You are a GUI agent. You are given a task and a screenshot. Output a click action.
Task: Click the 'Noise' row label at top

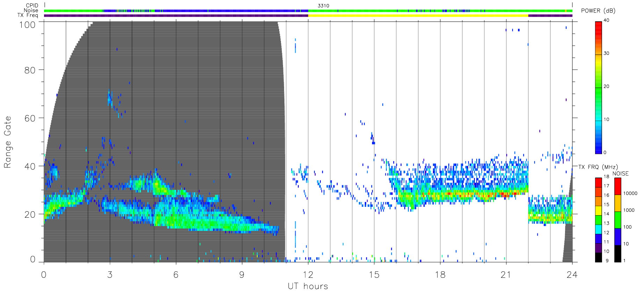click(31, 10)
